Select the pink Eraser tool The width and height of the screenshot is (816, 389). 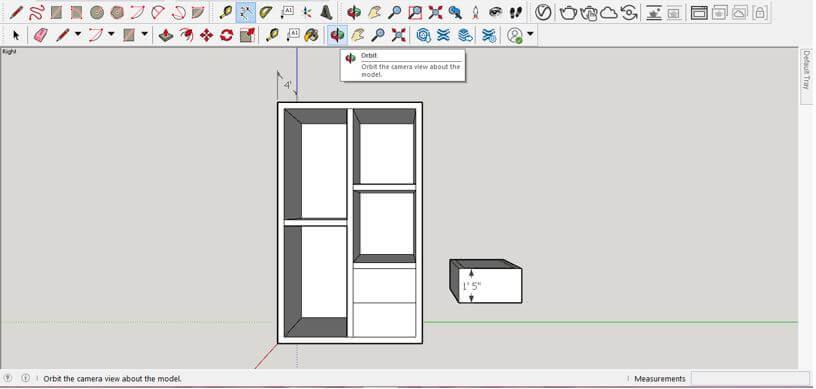pos(40,35)
